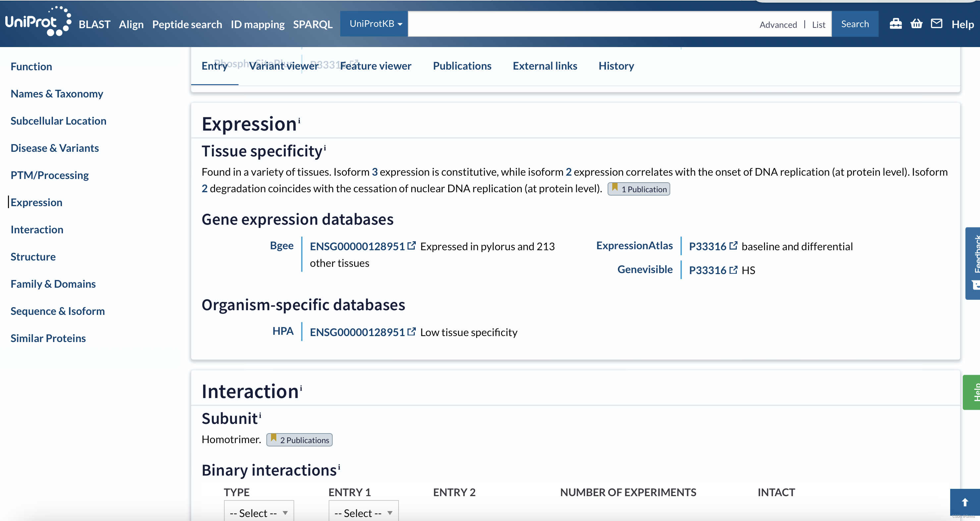Click info icon next to Expression heading
The image size is (980, 521).
(299, 120)
